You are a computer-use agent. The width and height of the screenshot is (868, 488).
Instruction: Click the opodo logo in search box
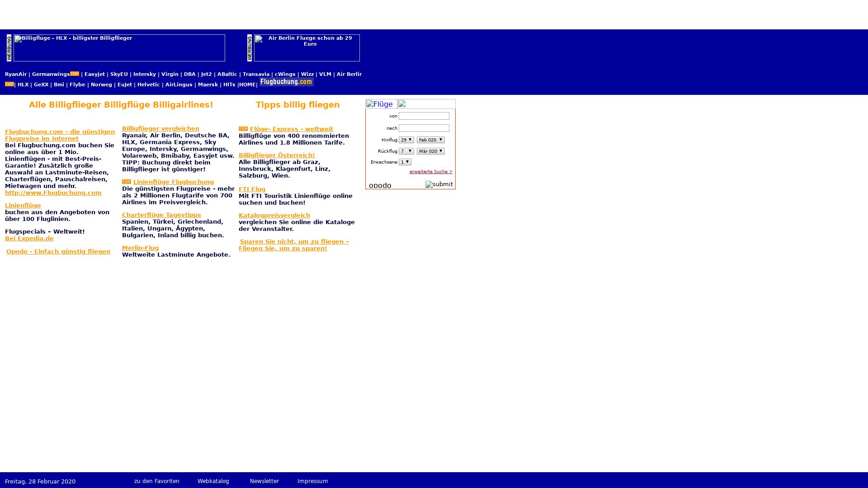379,185
